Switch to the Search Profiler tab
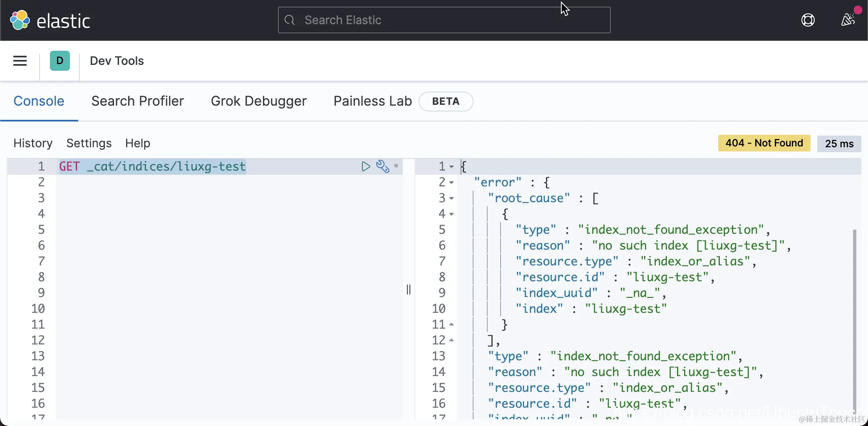 [137, 101]
